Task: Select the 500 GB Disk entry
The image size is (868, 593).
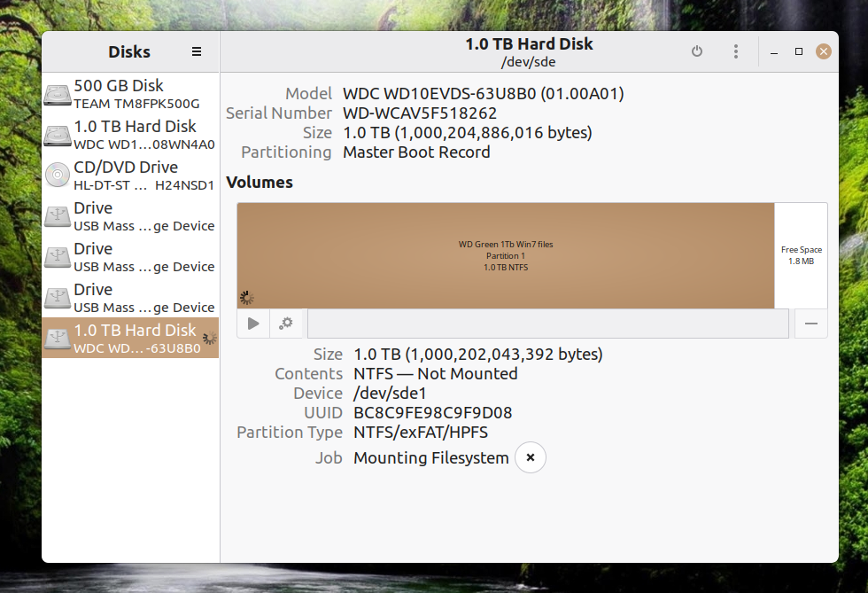Action: [x=131, y=94]
